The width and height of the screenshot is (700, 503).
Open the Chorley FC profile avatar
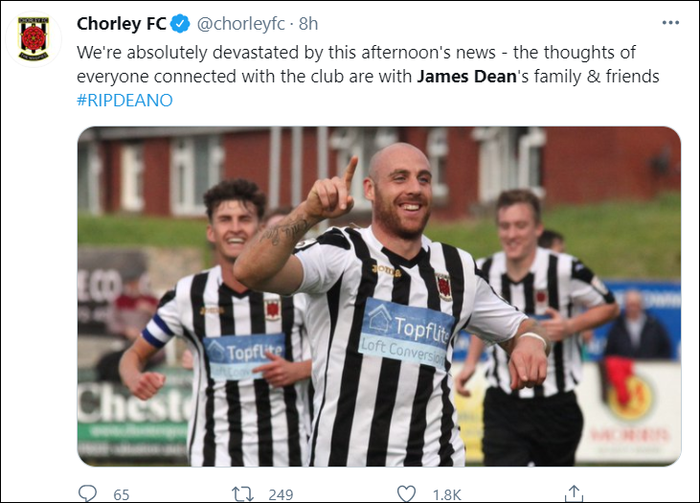(x=33, y=39)
